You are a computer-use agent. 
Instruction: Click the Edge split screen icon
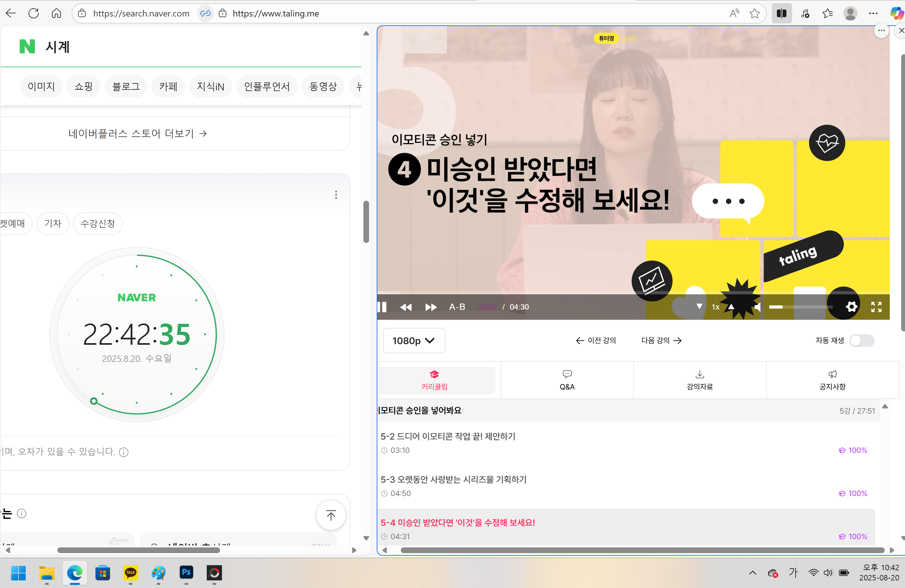[781, 14]
